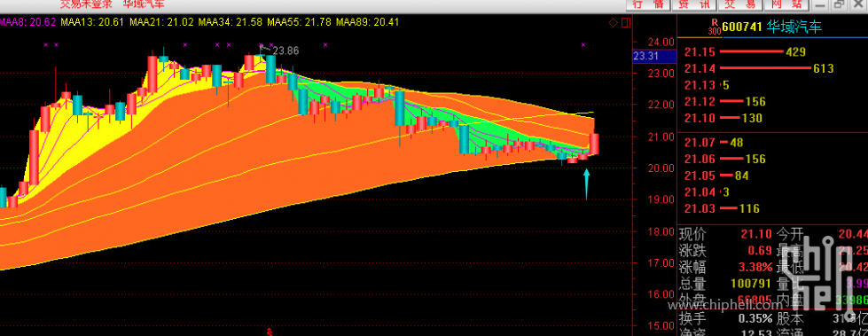Click the red diamond icon above price axis
868x336 pixels.
613,23
